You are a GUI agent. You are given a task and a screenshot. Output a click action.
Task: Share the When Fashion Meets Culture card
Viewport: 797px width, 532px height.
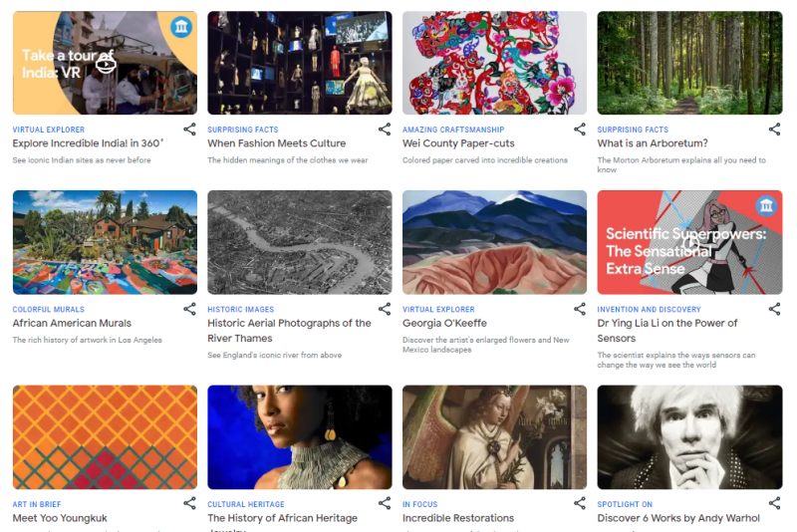(385, 130)
